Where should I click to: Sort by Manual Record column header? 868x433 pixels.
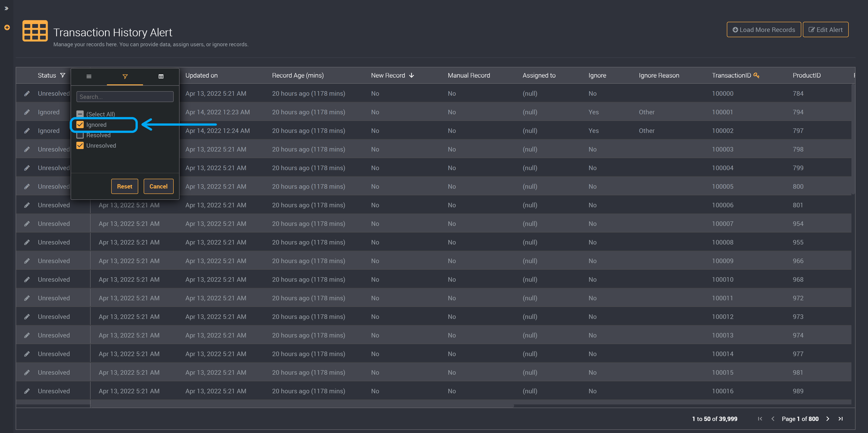click(469, 76)
